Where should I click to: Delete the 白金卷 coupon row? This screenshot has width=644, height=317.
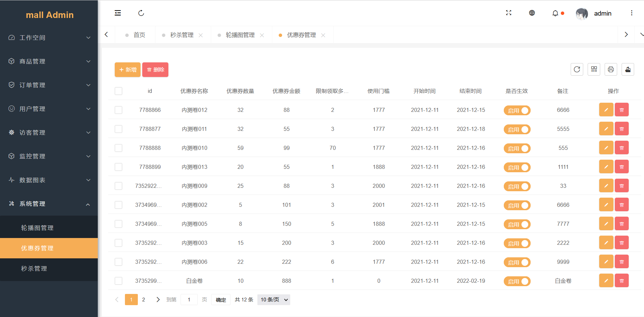(x=622, y=280)
